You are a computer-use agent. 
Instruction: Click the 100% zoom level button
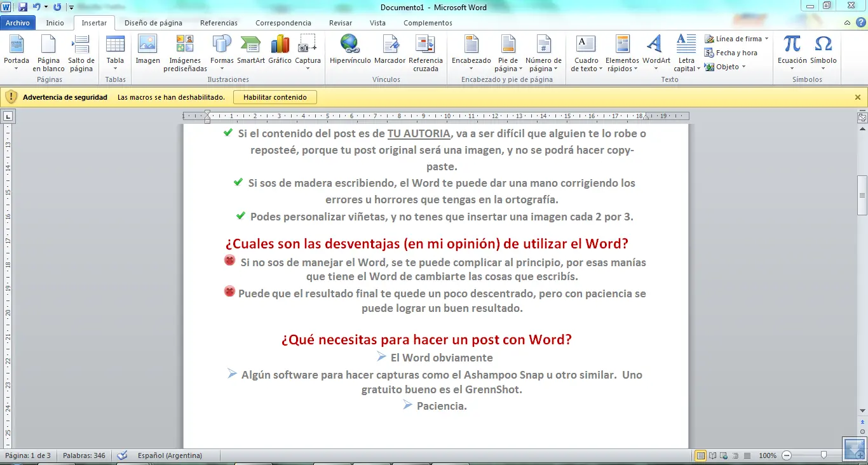coord(768,455)
